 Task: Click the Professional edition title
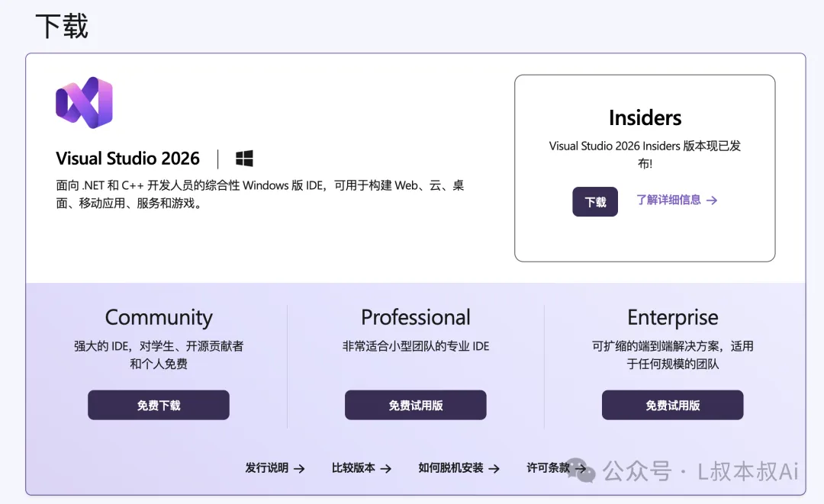(416, 318)
